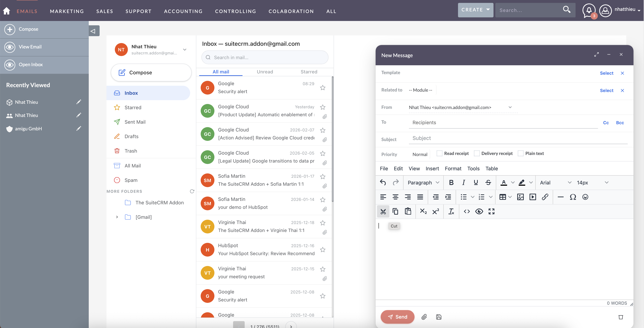644x328 pixels.
Task: Switch to the Unread mail tab
Action: point(265,72)
